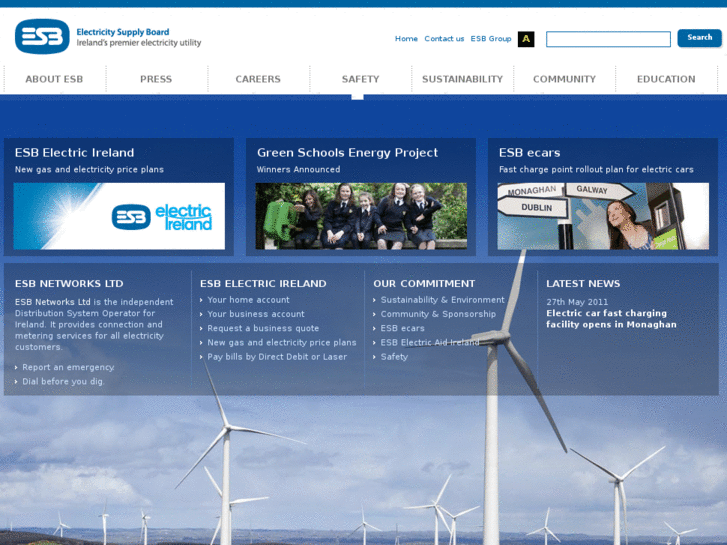Select 'Request a business quote' link
This screenshot has height=545, width=727.
tap(263, 328)
